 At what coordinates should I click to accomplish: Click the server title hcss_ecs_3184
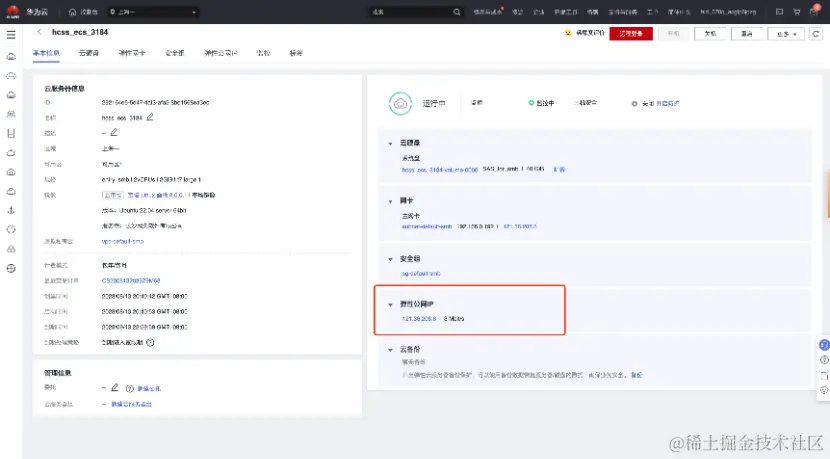coord(80,32)
